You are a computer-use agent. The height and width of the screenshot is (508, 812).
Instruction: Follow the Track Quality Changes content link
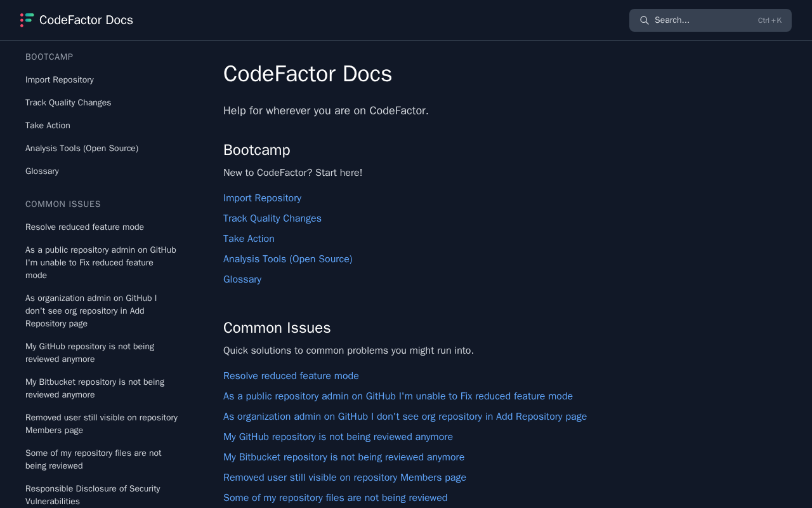272,218
